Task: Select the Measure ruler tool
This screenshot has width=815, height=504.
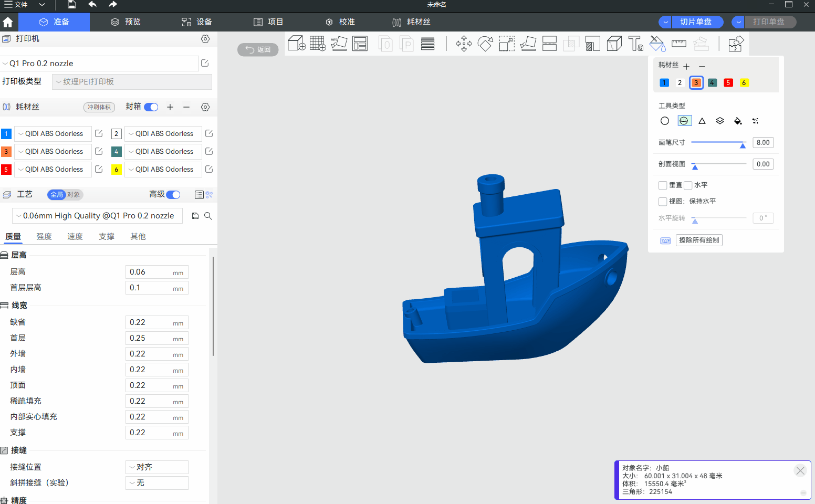Action: [x=678, y=44]
